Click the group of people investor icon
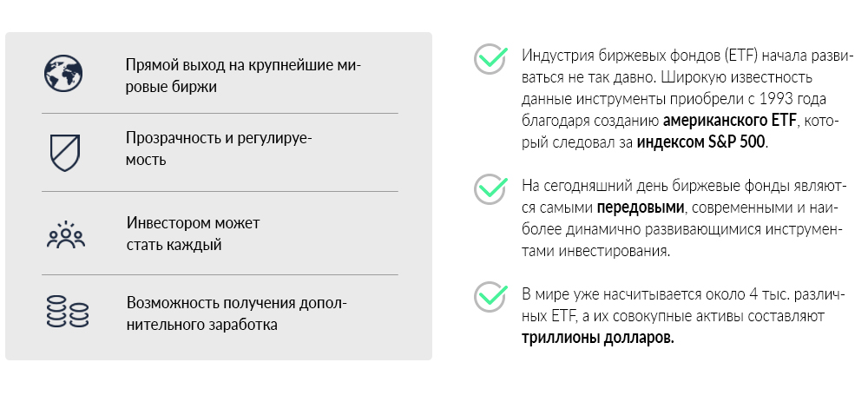 pos(66,234)
